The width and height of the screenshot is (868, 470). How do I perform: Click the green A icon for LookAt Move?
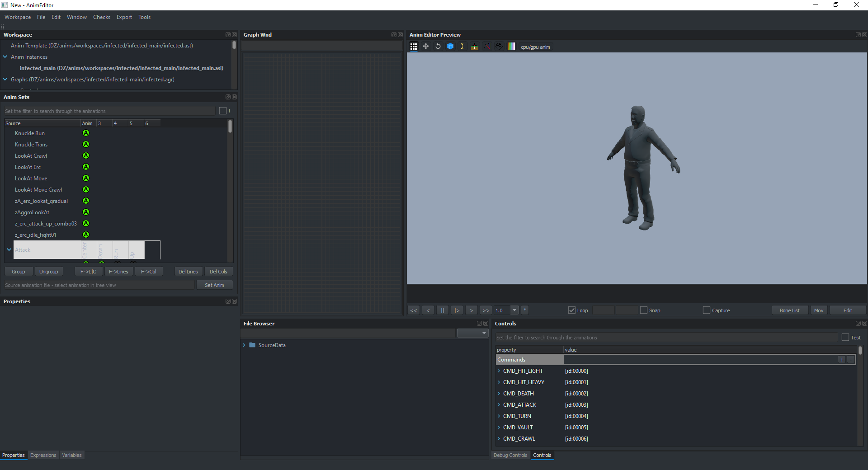[86, 179]
